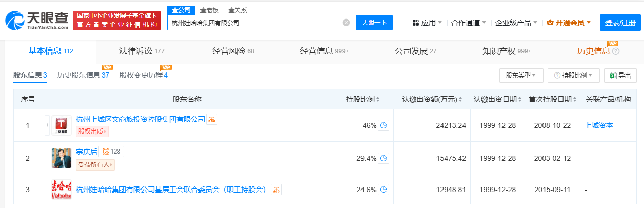This screenshot has width=644, height=208.
Task: Open 杭州上城区文商旅投资控股集团有限公司 link
Action: 140,119
